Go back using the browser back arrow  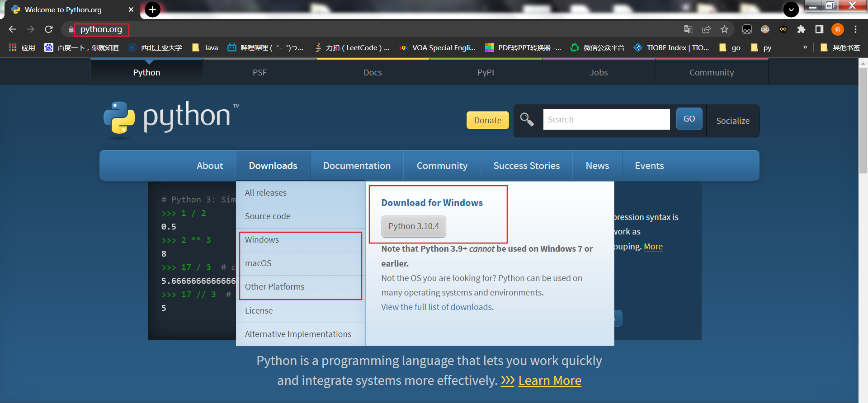pos(12,29)
